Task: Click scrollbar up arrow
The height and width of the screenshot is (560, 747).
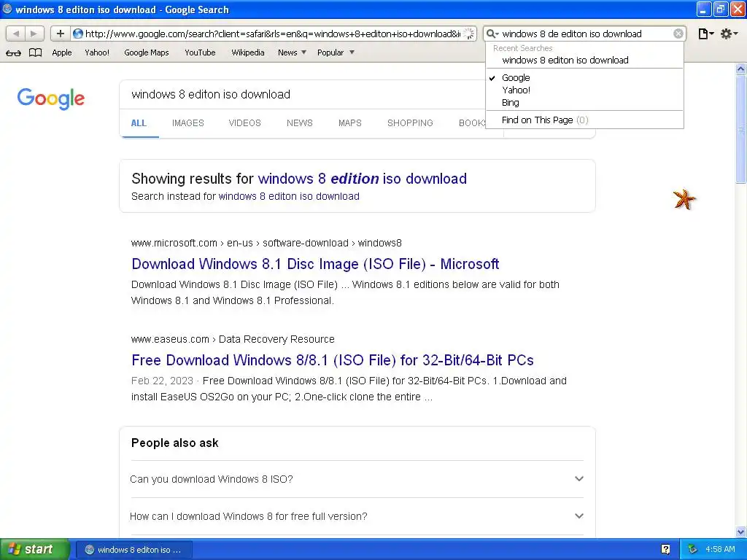Action: [741, 69]
